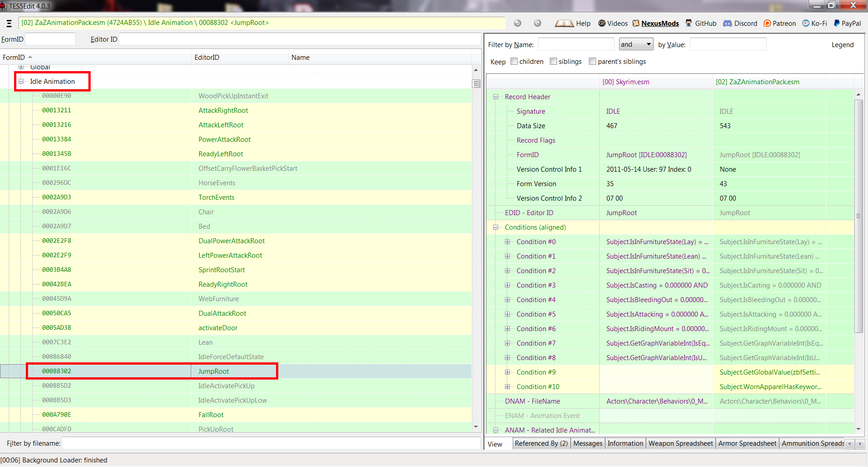Switch to the Information tab
Viewport: 868px width, 467px height.
click(626, 443)
